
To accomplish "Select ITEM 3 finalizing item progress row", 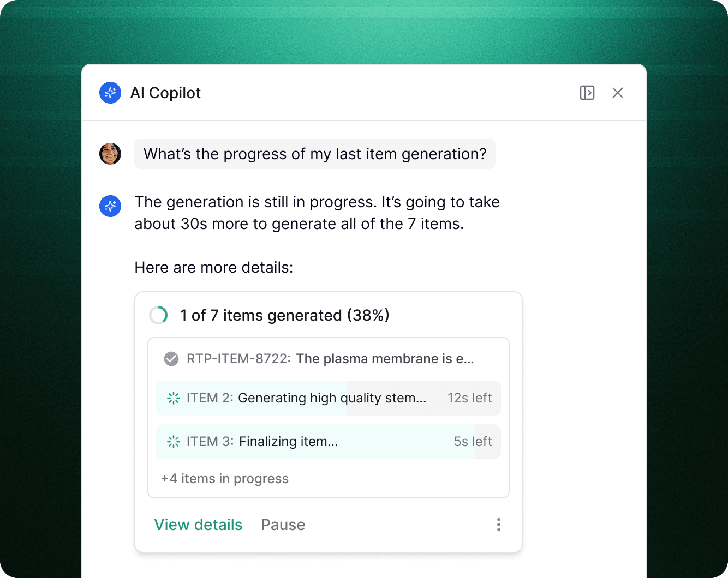I will pyautogui.click(x=329, y=442).
